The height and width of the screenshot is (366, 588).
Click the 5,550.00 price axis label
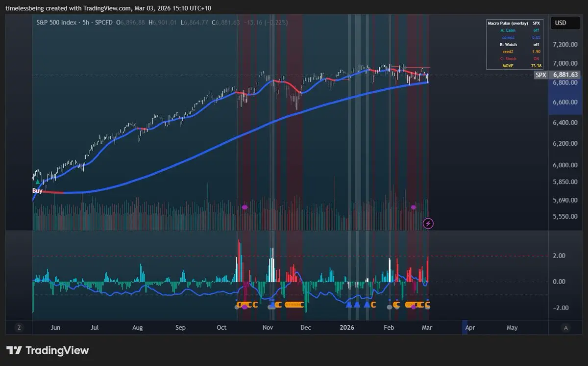point(564,216)
